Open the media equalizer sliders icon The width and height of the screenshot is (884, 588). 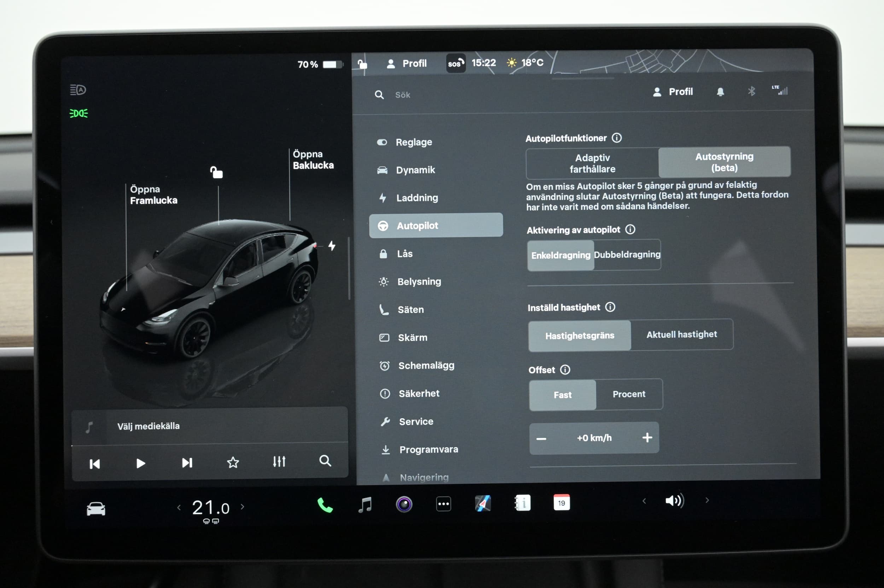click(x=279, y=461)
